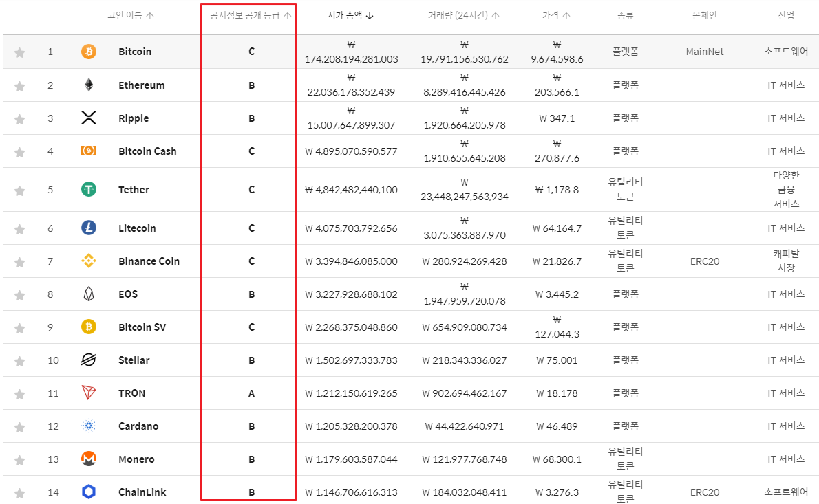This screenshot has width=819, height=504.
Task: Star the EOS row
Action: [19, 295]
